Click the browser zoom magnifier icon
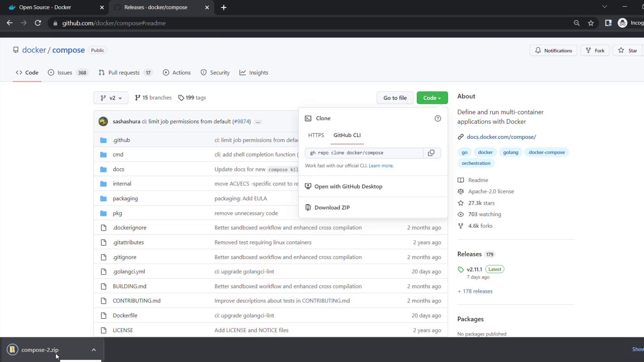 click(577, 23)
